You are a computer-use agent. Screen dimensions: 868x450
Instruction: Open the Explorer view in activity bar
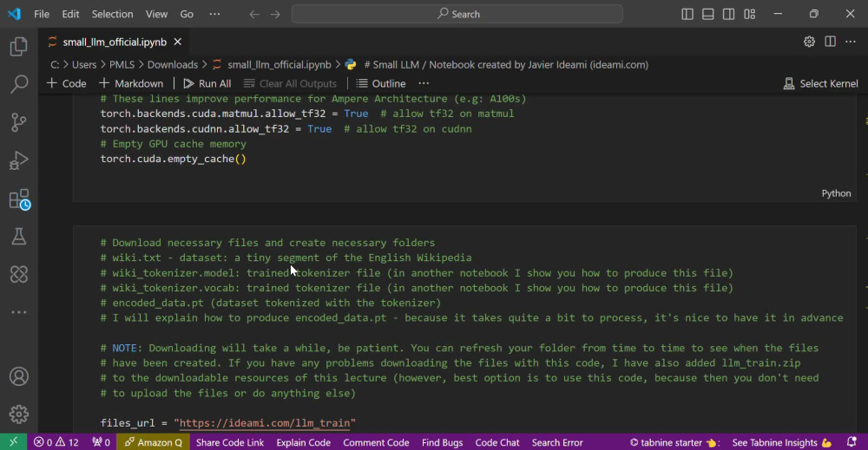pyautogui.click(x=19, y=47)
